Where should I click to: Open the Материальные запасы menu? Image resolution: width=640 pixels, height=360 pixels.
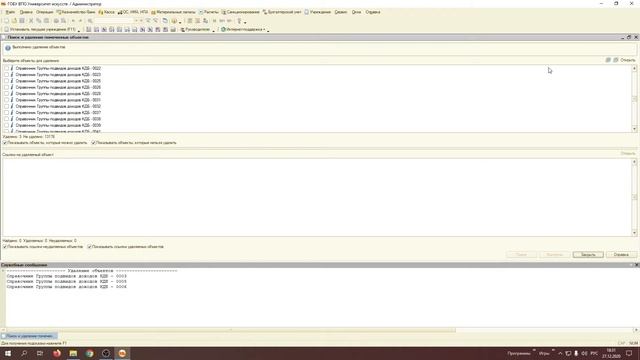point(173,12)
